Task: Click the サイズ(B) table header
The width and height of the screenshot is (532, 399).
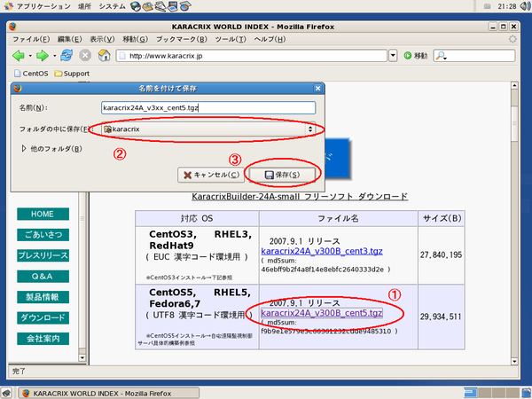Action: (442, 218)
